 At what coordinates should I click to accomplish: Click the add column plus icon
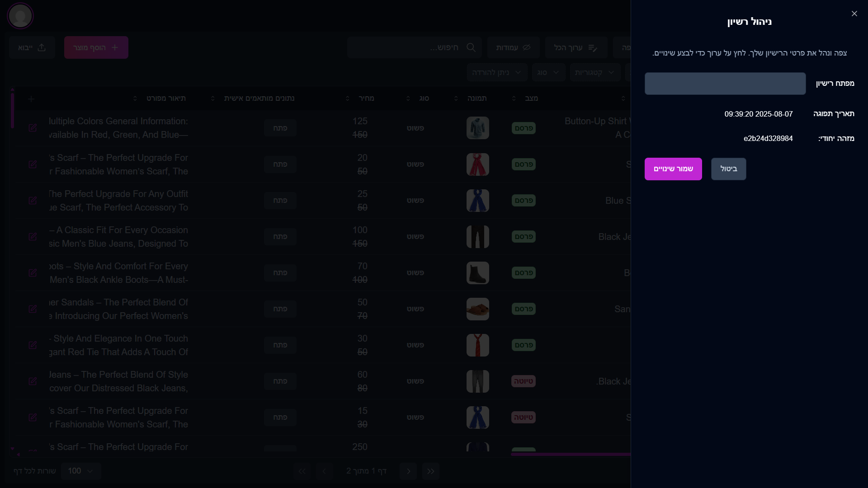click(31, 99)
